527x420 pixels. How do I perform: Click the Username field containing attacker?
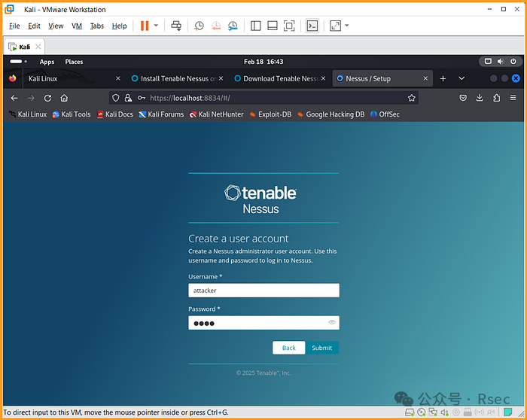[263, 291]
